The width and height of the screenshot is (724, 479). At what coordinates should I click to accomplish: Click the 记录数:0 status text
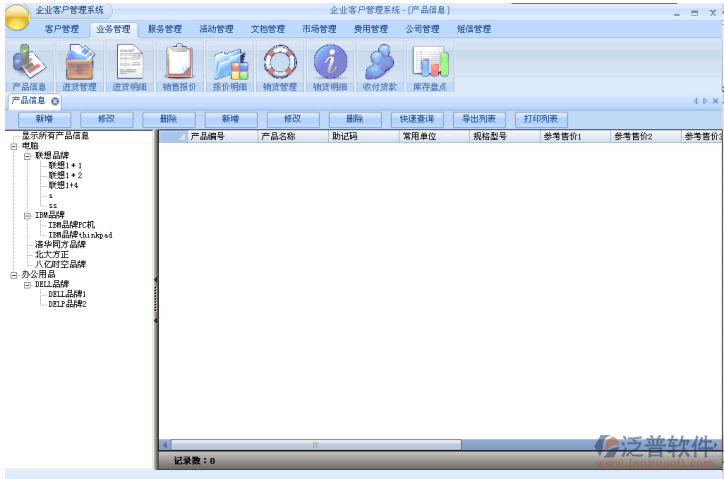pyautogui.click(x=194, y=461)
